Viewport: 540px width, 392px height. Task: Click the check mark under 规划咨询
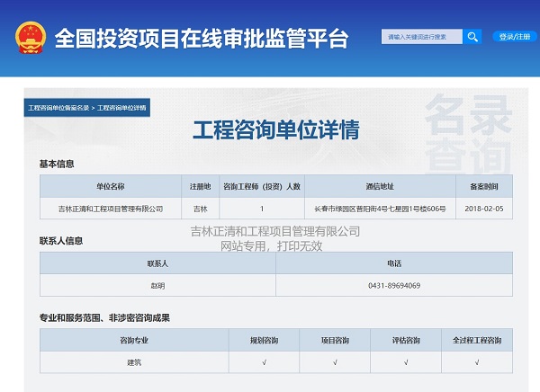click(264, 362)
